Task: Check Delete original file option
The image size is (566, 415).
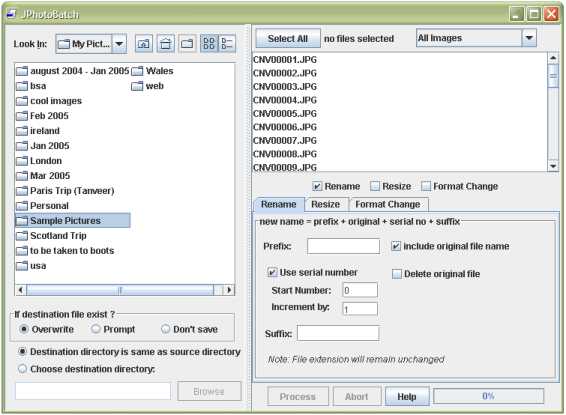Action: pos(397,274)
